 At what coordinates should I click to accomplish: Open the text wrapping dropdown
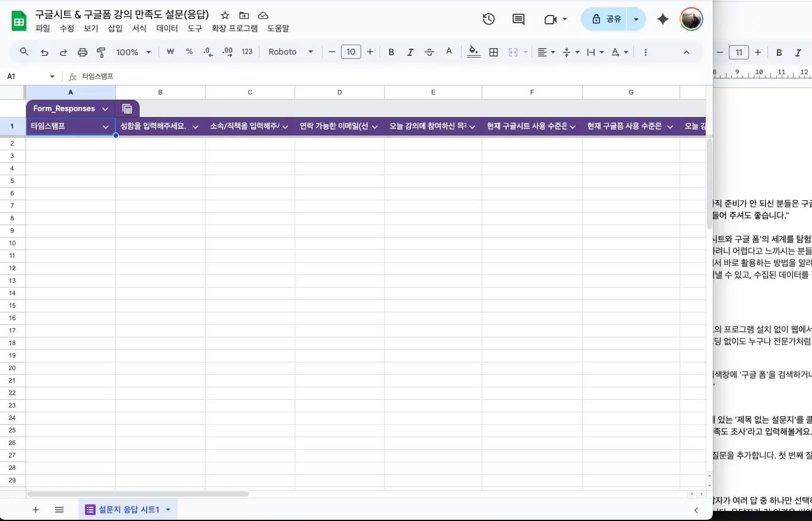pyautogui.click(x=595, y=52)
